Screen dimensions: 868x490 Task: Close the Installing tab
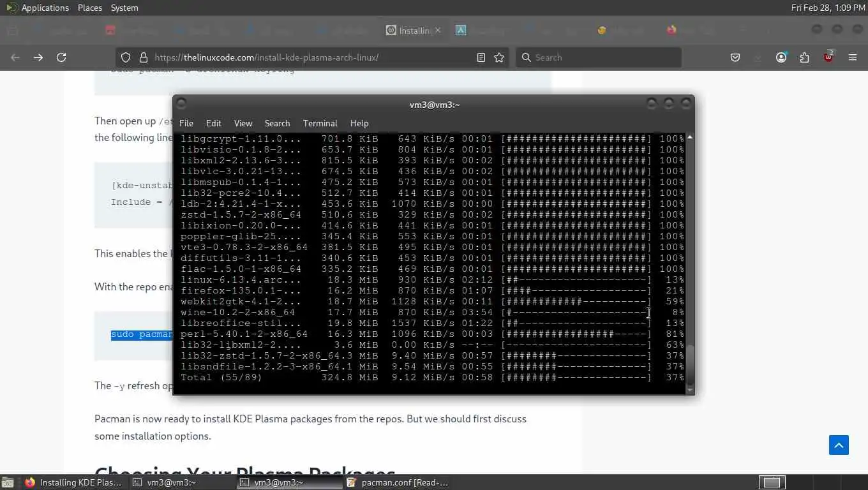[x=438, y=30]
